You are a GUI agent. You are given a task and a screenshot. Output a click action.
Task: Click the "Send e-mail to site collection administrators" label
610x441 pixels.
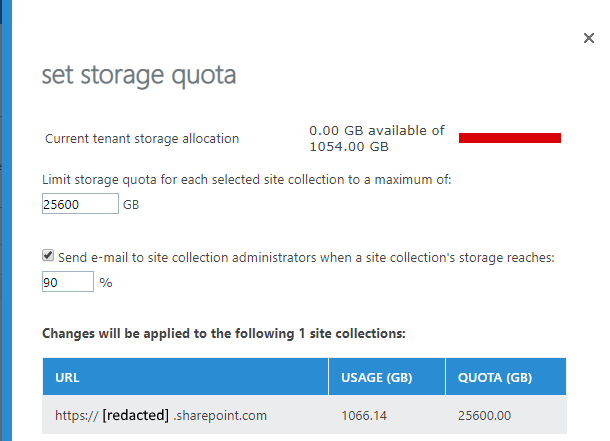[307, 257]
